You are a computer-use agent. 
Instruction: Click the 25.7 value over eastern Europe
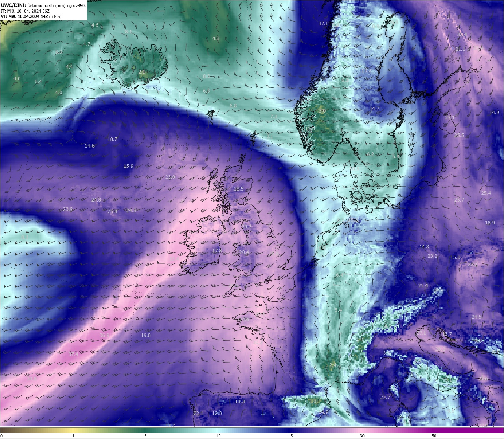click(x=459, y=200)
